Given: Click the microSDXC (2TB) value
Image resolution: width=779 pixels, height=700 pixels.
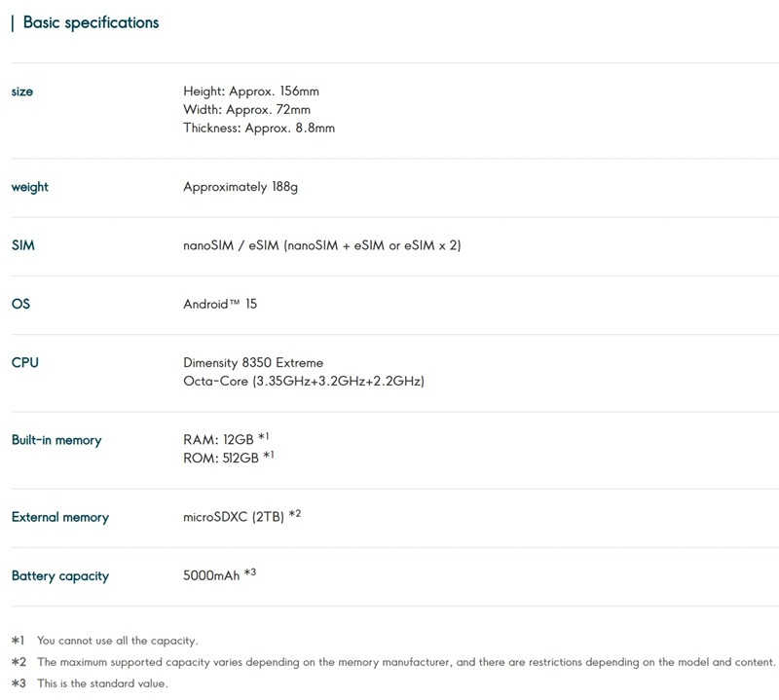Looking at the screenshot, I should (234, 517).
